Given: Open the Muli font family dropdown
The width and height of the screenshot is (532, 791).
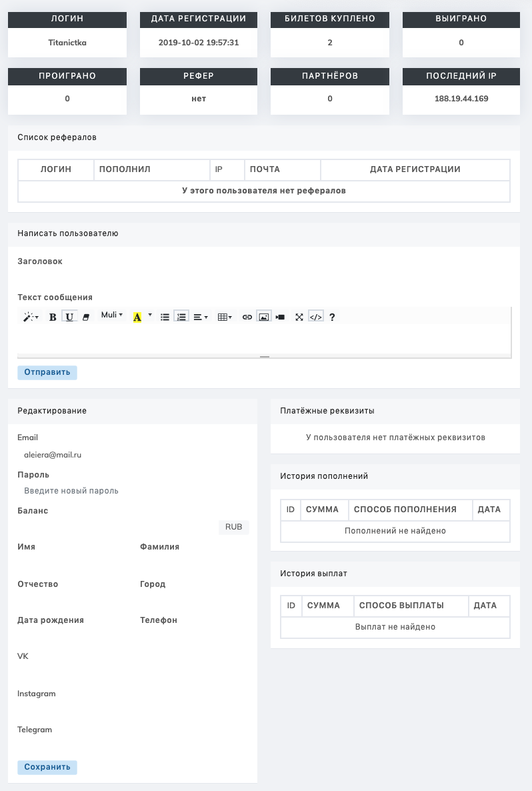Looking at the screenshot, I should click(112, 315).
